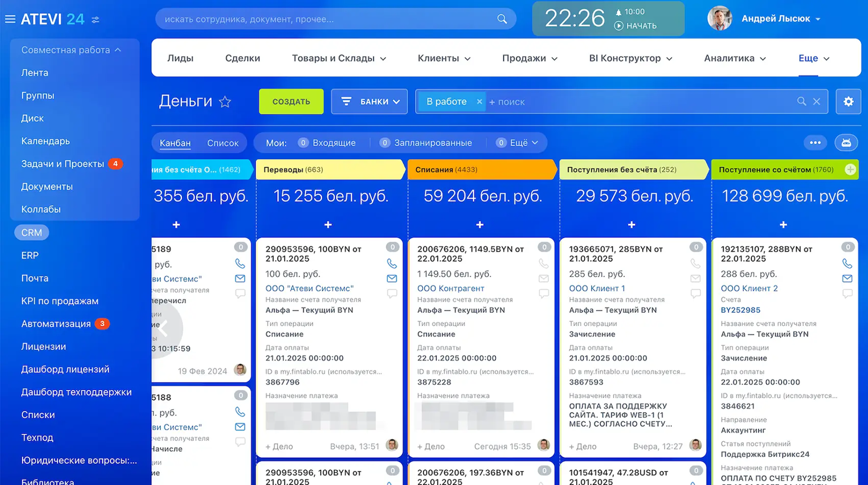Open the Товары и Склады dropdown menu

pyautogui.click(x=339, y=58)
